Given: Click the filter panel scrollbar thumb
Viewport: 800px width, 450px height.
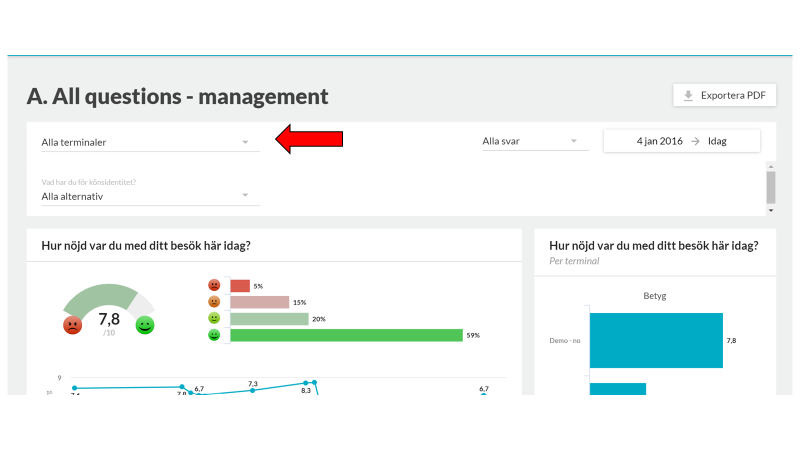Looking at the screenshot, I should 771,187.
